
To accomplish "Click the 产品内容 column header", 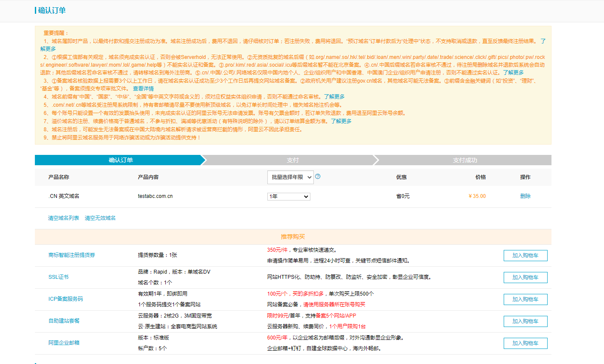I will (148, 177).
